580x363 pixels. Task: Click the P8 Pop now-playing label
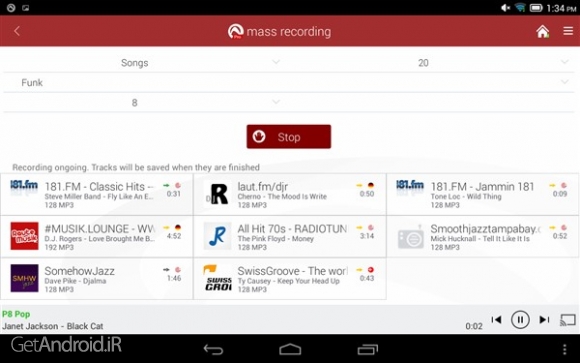click(16, 314)
